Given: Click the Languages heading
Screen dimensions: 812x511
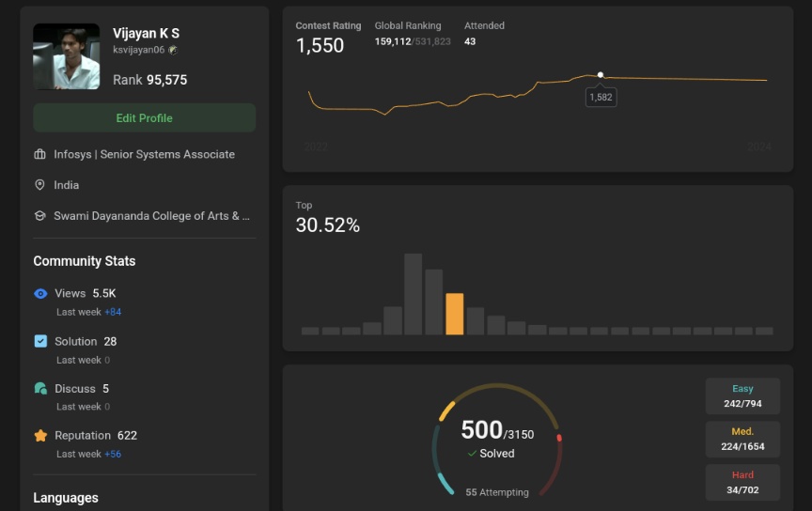Looking at the screenshot, I should point(66,498).
